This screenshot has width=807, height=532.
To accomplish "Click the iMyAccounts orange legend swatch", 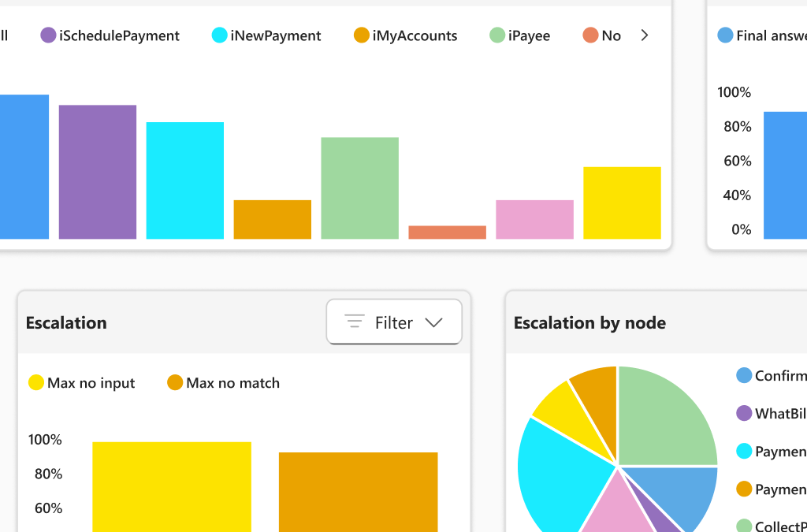I will [x=362, y=35].
